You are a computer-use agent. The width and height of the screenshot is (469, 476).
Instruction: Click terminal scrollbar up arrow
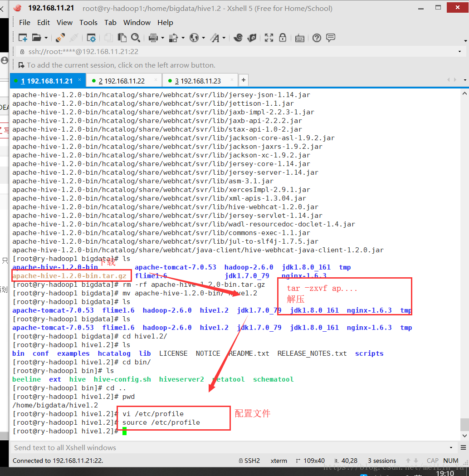464,93
